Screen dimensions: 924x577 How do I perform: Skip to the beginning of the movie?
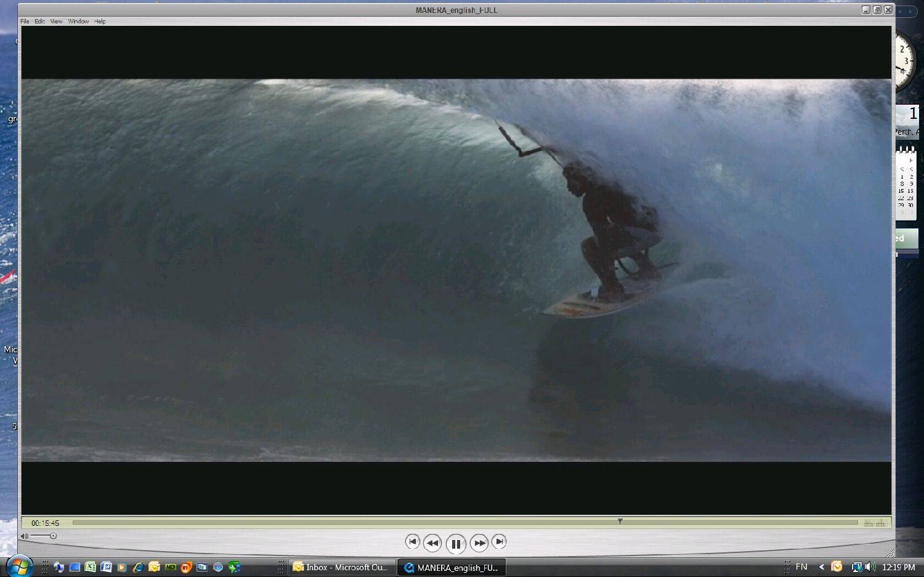coord(412,541)
